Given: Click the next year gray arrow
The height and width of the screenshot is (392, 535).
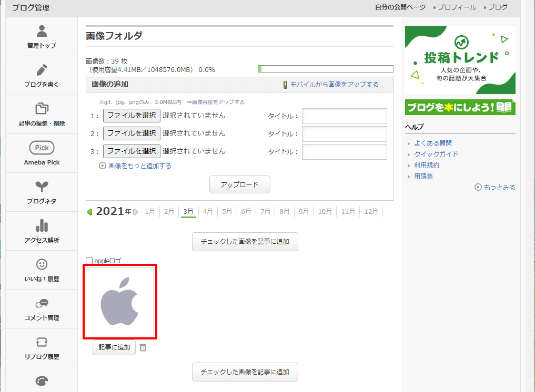Looking at the screenshot, I should (x=135, y=212).
